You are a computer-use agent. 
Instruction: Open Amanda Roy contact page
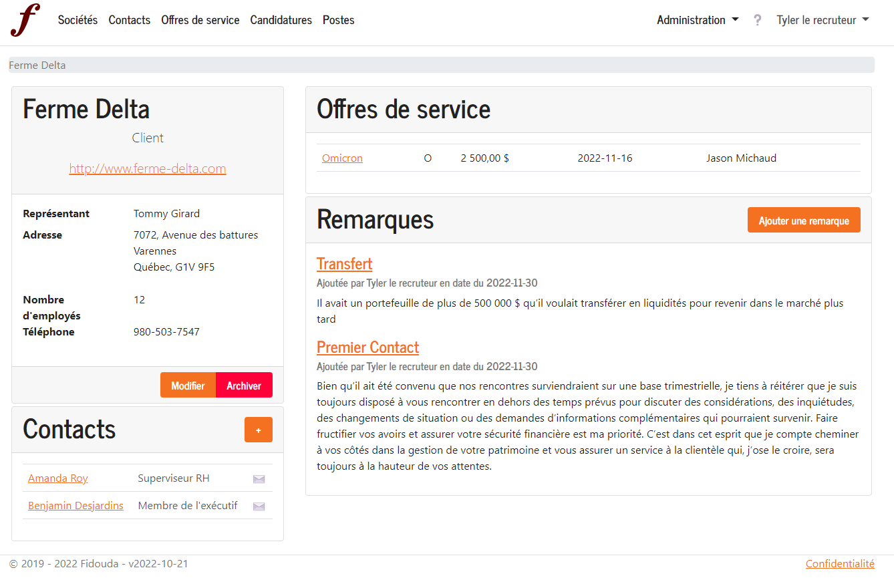58,478
